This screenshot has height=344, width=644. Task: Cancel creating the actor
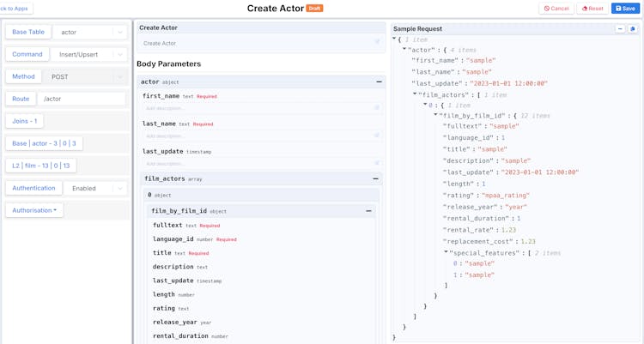tap(556, 9)
